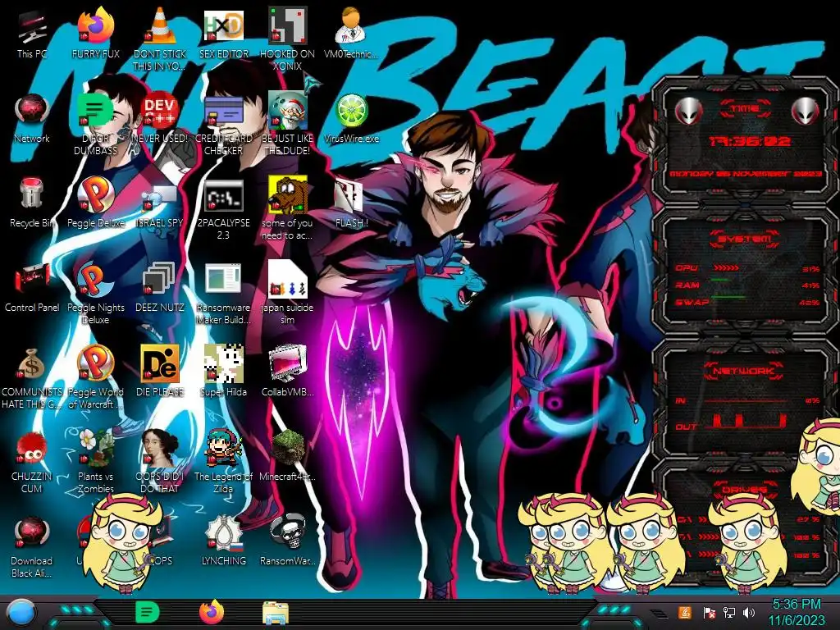Image resolution: width=840 pixels, height=630 pixels.
Task: Click the NETWORK widget header
Action: point(743,370)
